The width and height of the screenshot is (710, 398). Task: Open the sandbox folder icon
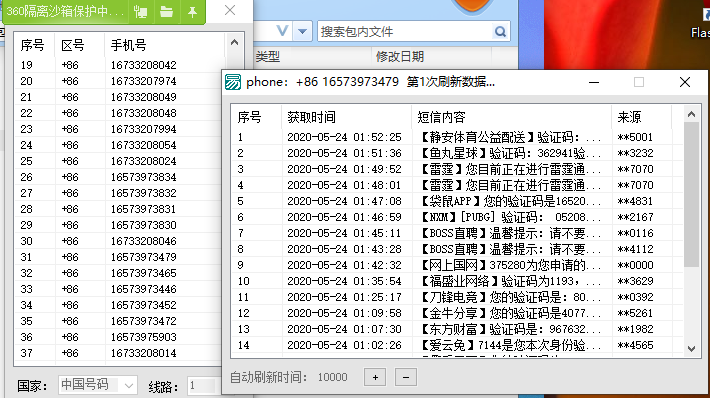point(167,11)
